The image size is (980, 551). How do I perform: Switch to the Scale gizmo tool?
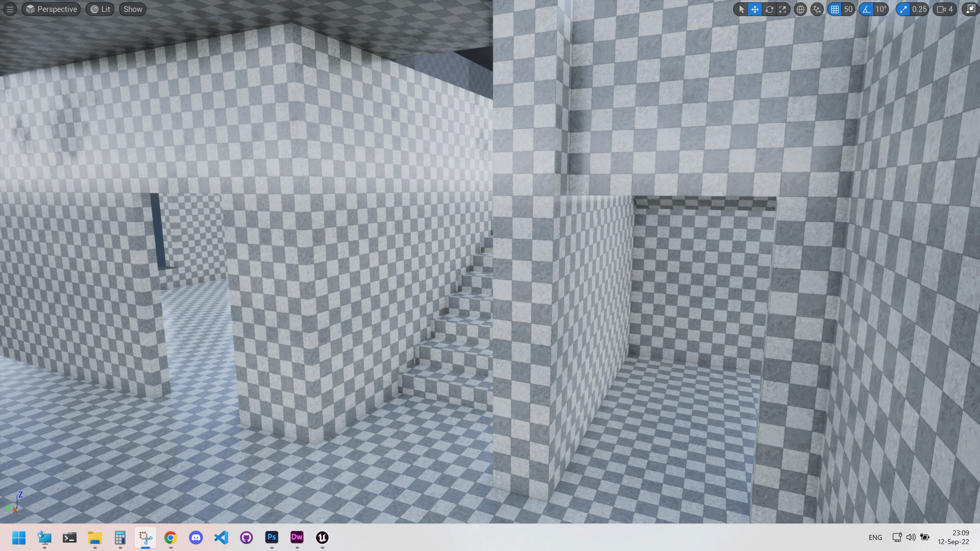point(783,9)
